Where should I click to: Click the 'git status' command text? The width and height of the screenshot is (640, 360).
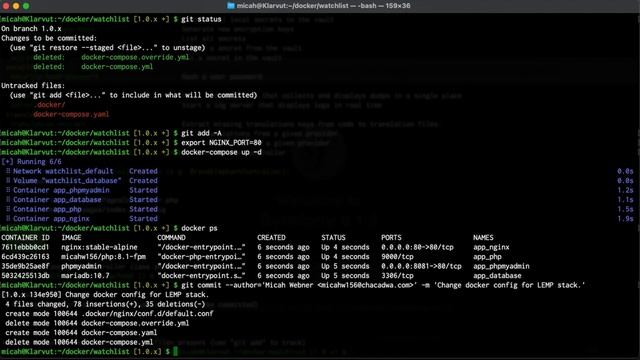201,19
